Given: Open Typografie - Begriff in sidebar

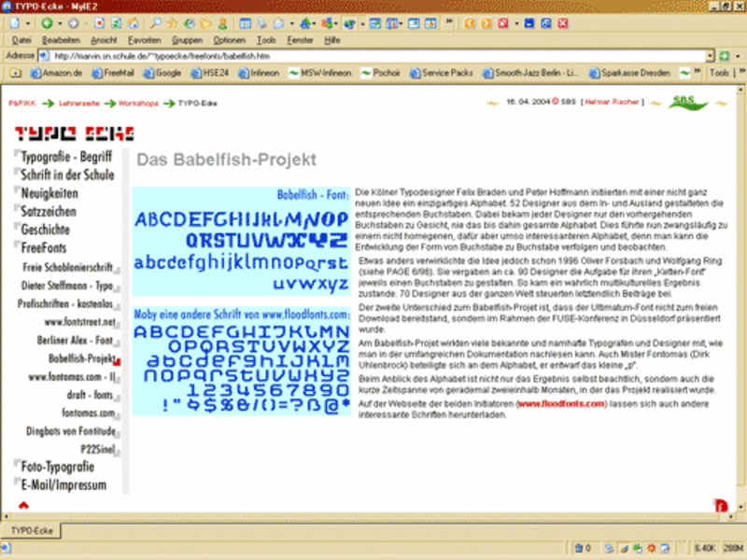Looking at the screenshot, I should point(66,156).
